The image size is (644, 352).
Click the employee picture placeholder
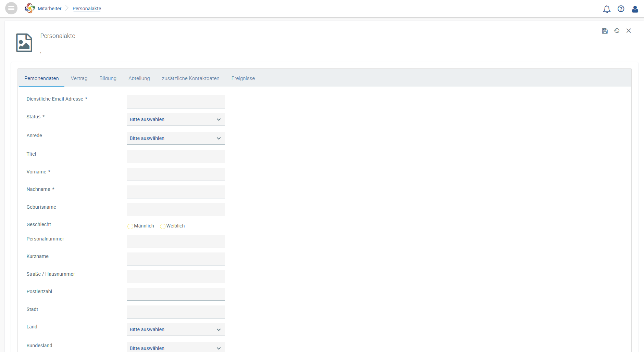[x=24, y=43]
